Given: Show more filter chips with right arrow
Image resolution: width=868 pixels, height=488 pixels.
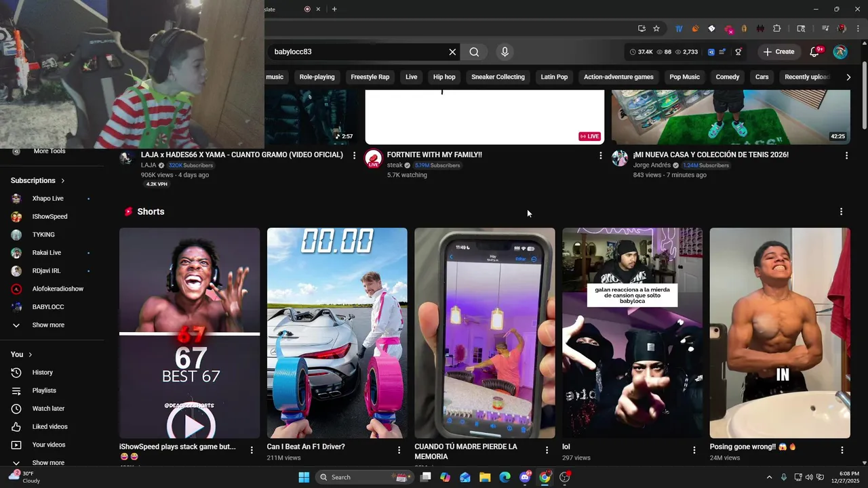Looking at the screenshot, I should click(848, 77).
